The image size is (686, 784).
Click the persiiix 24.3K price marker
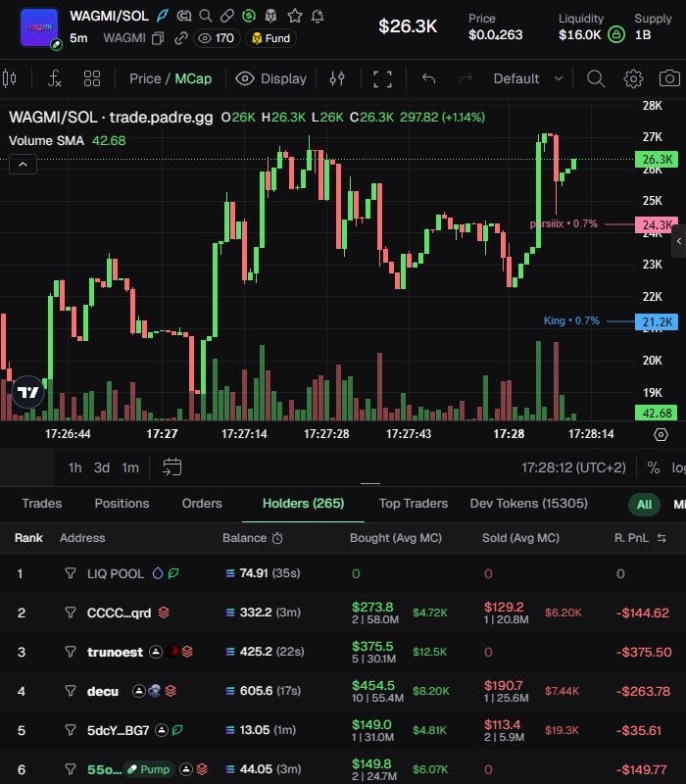coord(657,224)
